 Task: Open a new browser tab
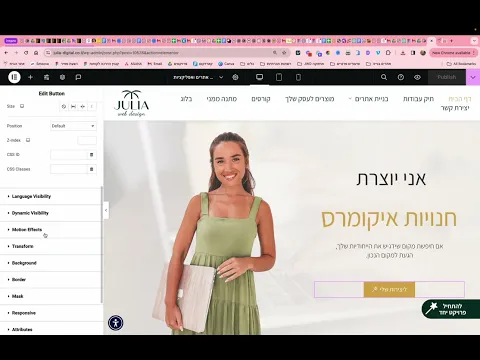451,41
